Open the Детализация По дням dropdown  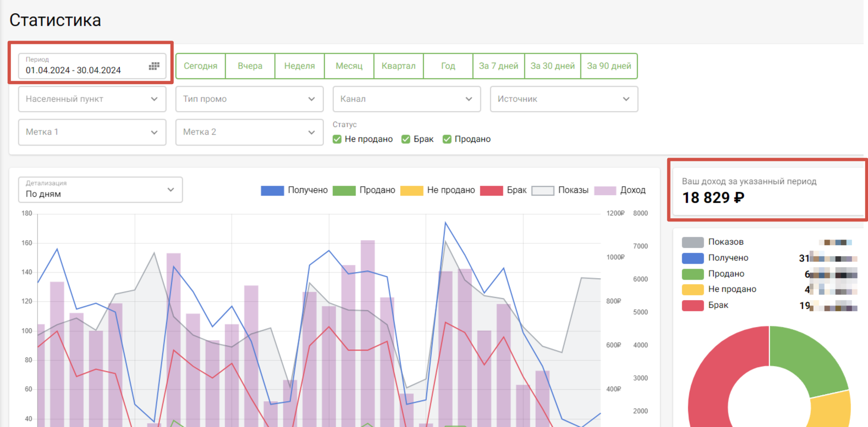(100, 190)
